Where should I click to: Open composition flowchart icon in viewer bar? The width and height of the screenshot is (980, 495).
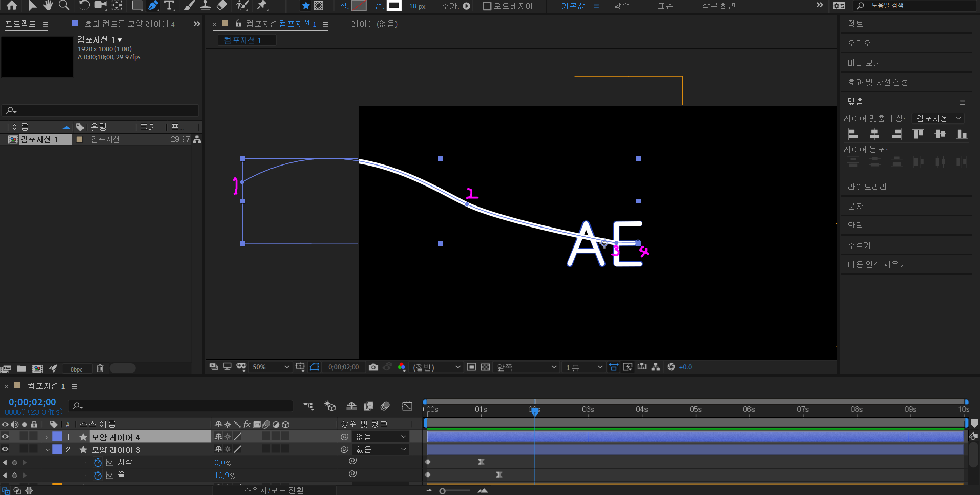(x=656, y=367)
